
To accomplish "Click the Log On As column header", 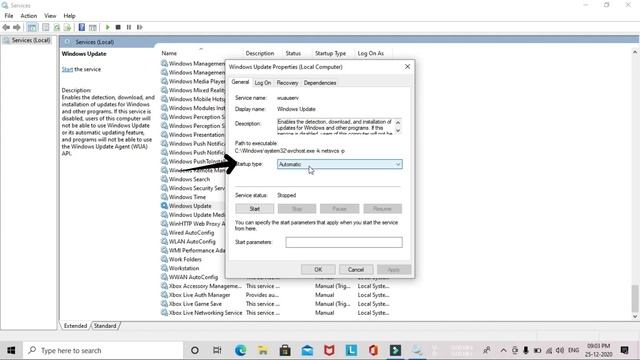I will pos(371,53).
